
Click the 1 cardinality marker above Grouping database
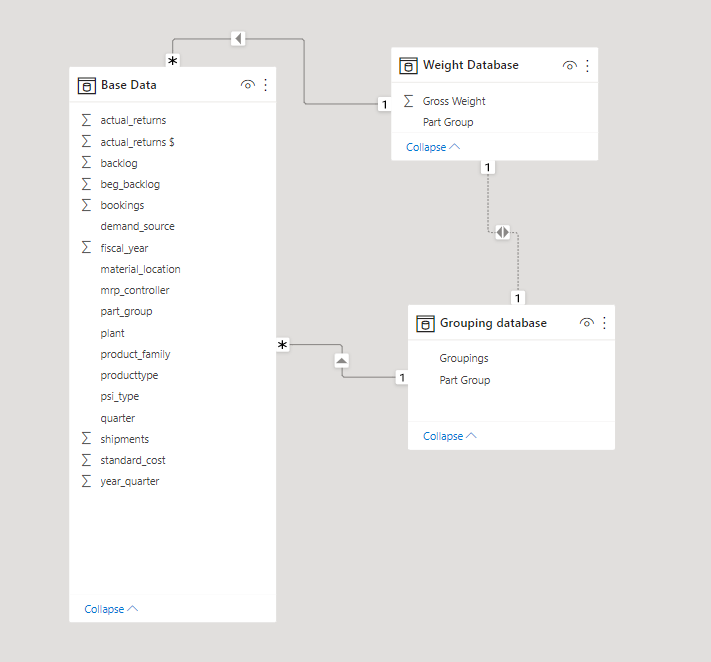[517, 298]
